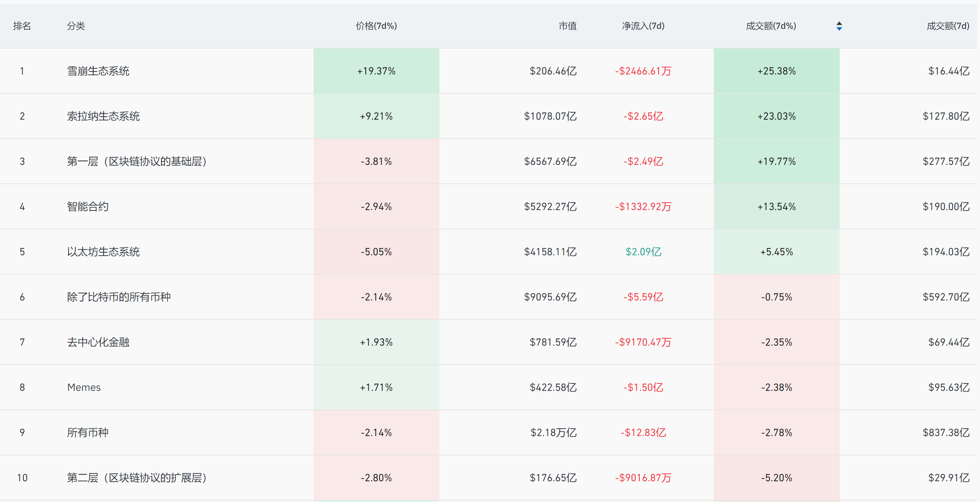The width and height of the screenshot is (980, 502).
Task: Click 7d volume $592.70亿
Action: [x=946, y=297]
